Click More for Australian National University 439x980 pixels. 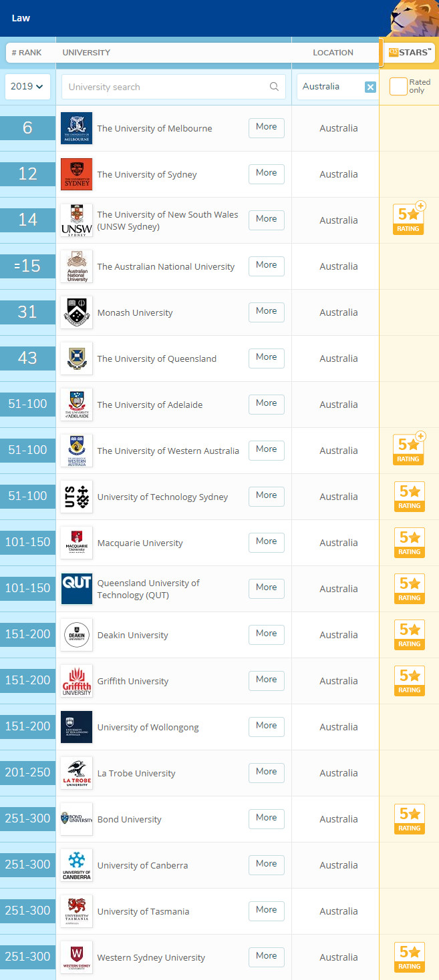267,266
